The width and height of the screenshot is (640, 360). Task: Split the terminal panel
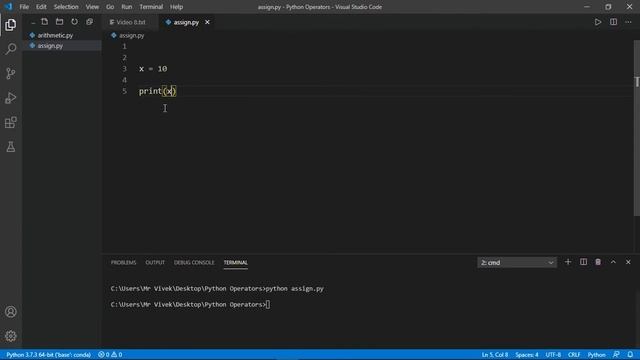click(583, 262)
